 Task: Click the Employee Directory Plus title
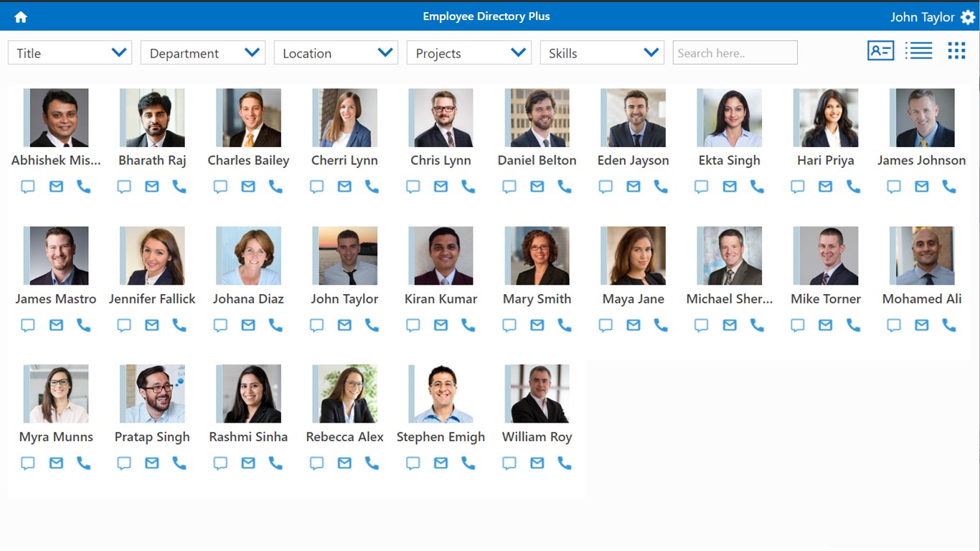(486, 17)
